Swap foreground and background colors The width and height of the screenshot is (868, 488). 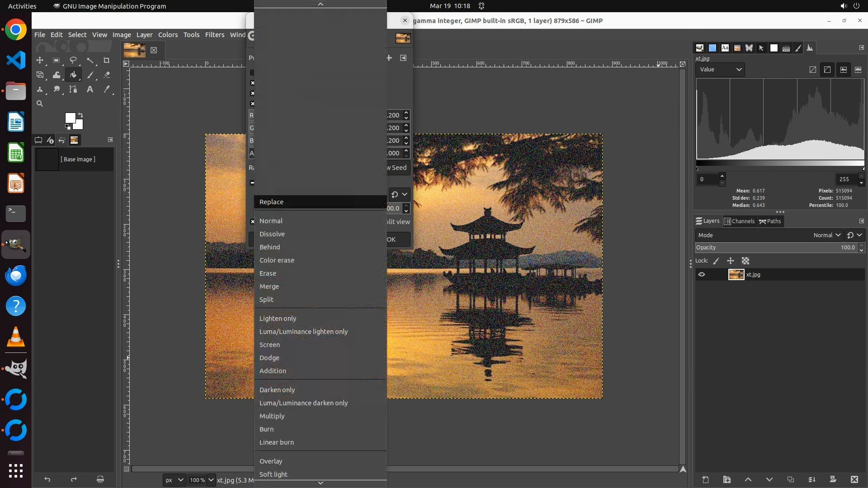[80, 115]
